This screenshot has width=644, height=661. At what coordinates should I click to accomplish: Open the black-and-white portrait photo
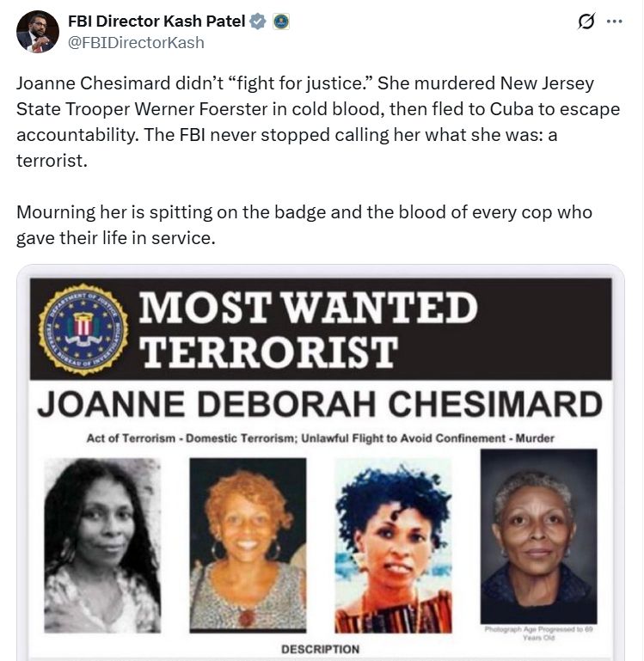[102, 546]
